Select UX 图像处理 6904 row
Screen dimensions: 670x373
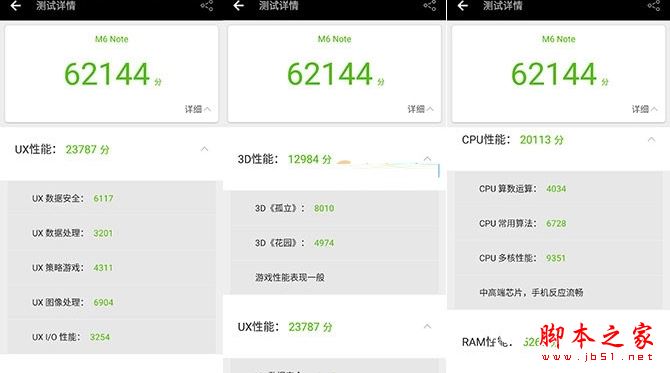click(112, 303)
